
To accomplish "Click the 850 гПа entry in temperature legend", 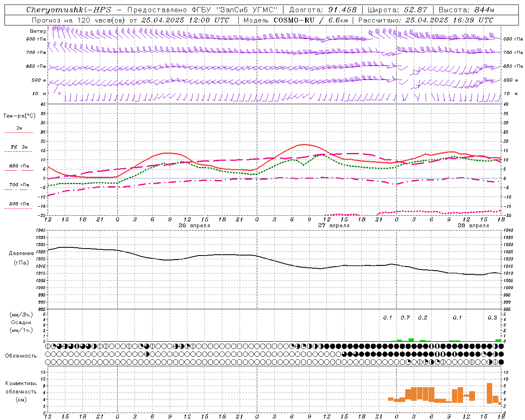I will pos(19,166).
